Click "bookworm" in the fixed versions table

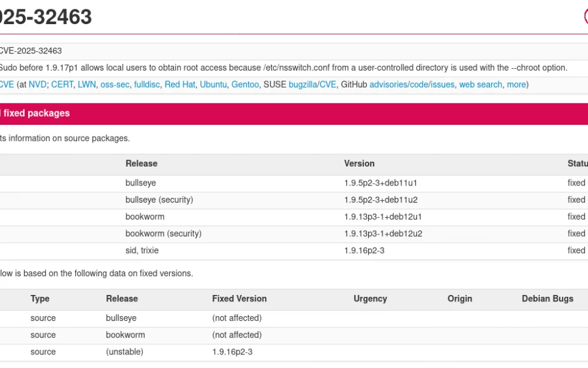point(125,335)
